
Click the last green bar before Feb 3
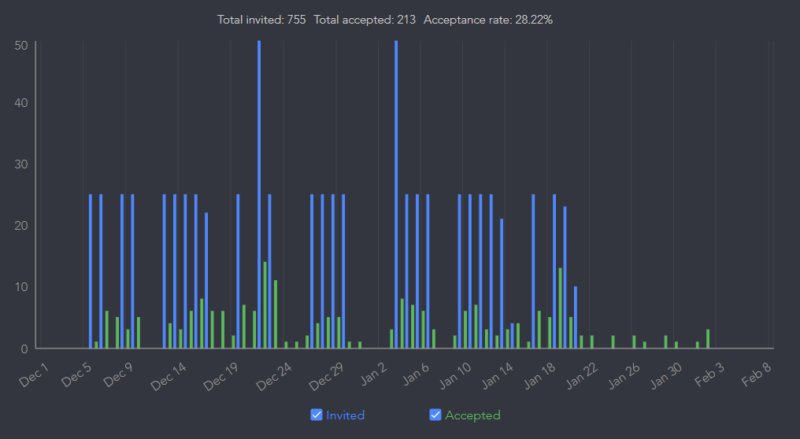tap(708, 339)
